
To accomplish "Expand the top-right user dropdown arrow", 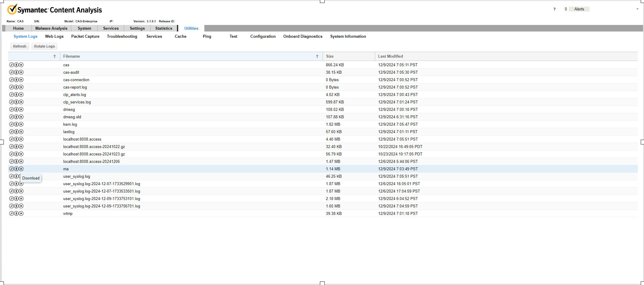I will point(637,9).
